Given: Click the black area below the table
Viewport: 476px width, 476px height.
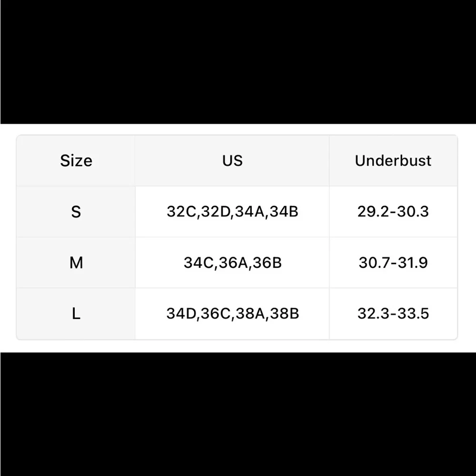Looking at the screenshot, I should point(238,414).
